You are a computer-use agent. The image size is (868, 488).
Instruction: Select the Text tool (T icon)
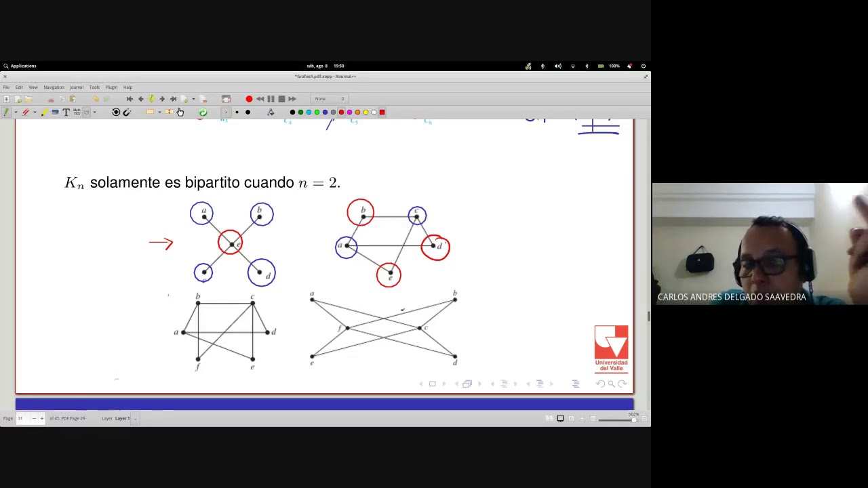[66, 112]
